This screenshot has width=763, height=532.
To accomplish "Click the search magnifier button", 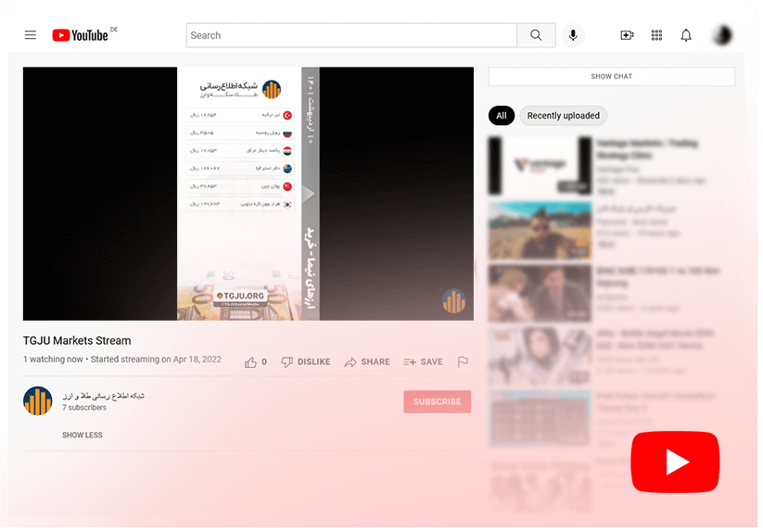I will point(536,35).
